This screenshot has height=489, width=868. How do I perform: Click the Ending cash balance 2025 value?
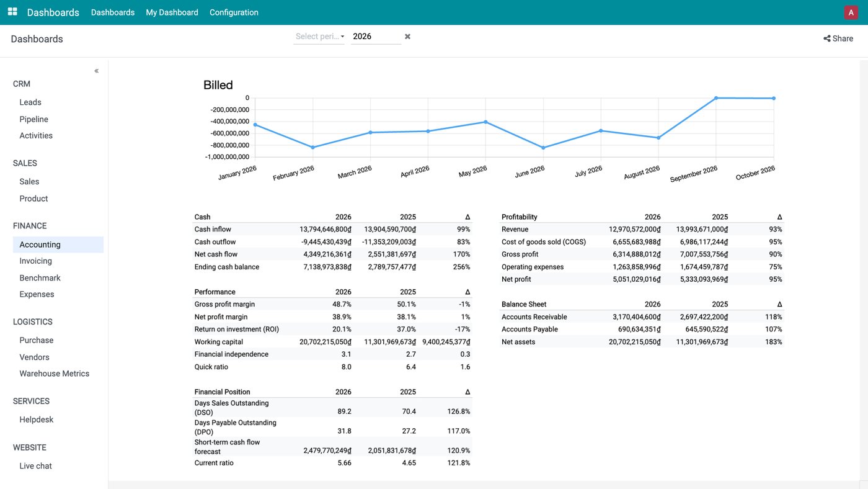(x=392, y=267)
